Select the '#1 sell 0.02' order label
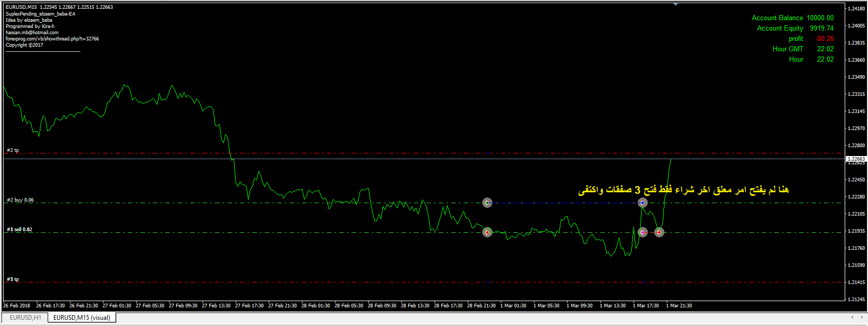This screenshot has height=326, width=868. (x=20, y=230)
